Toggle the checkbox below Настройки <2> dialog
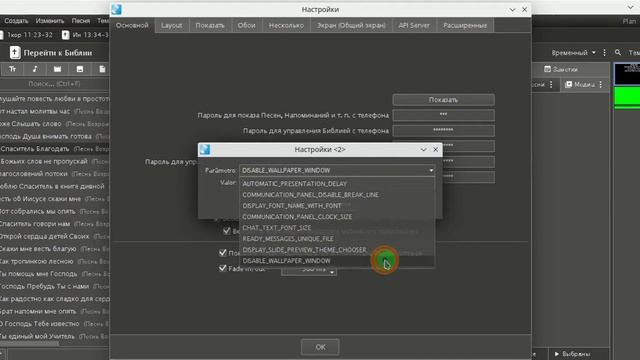 (227, 231)
